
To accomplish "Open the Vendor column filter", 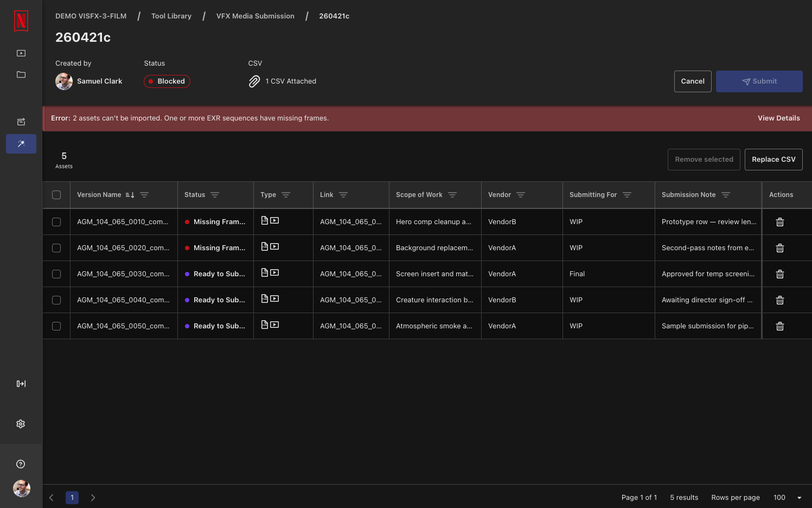I will tap(521, 195).
